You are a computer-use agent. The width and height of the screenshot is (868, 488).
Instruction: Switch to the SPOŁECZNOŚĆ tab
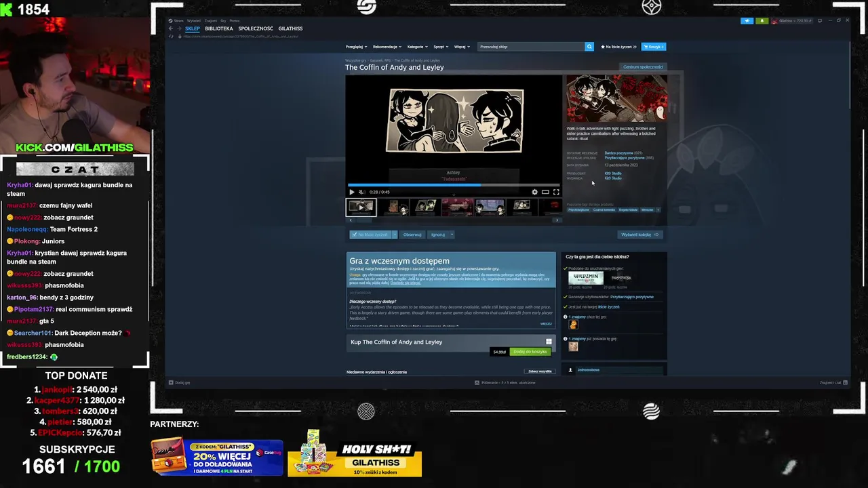click(x=256, y=28)
